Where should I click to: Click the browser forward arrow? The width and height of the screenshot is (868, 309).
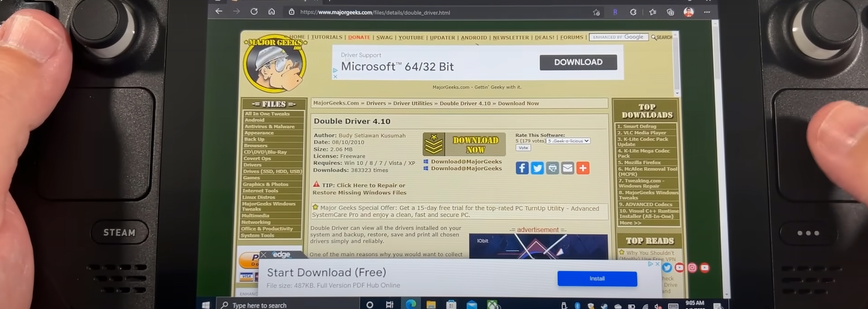click(x=236, y=12)
